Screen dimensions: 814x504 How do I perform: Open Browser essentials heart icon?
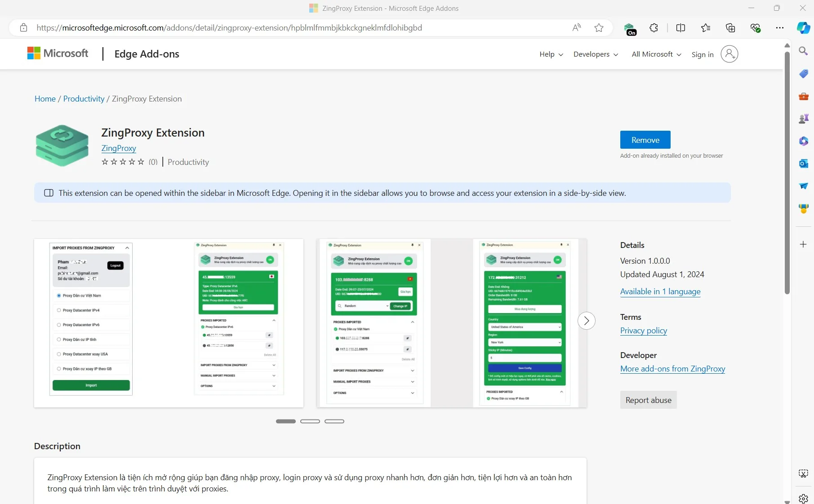click(755, 28)
